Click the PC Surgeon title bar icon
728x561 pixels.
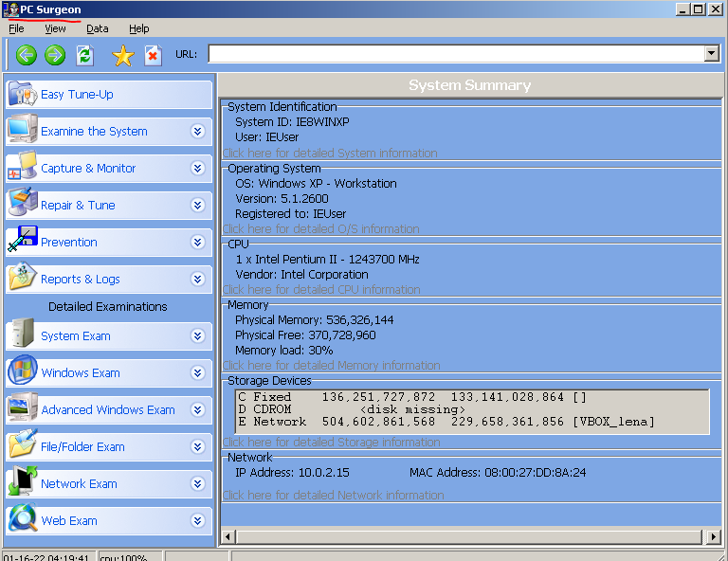[11, 9]
